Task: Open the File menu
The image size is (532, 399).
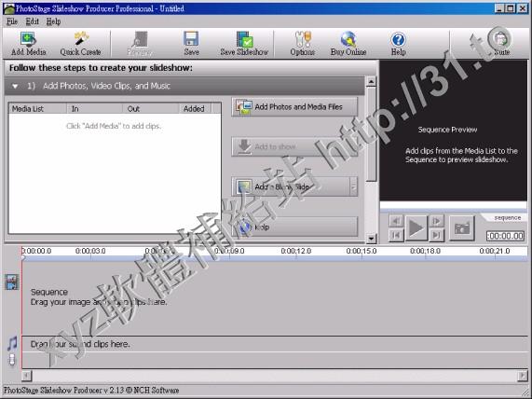Action: pos(12,21)
